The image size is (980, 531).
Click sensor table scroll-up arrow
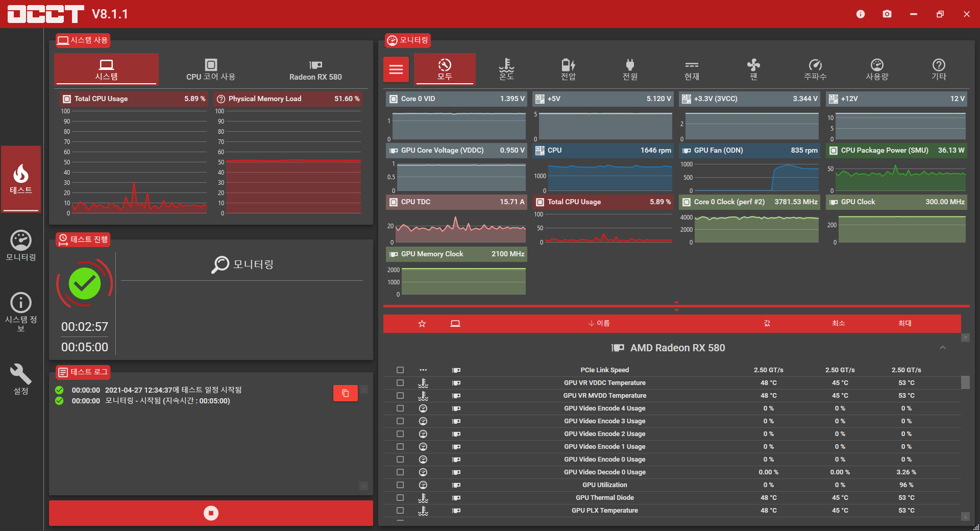pos(965,338)
